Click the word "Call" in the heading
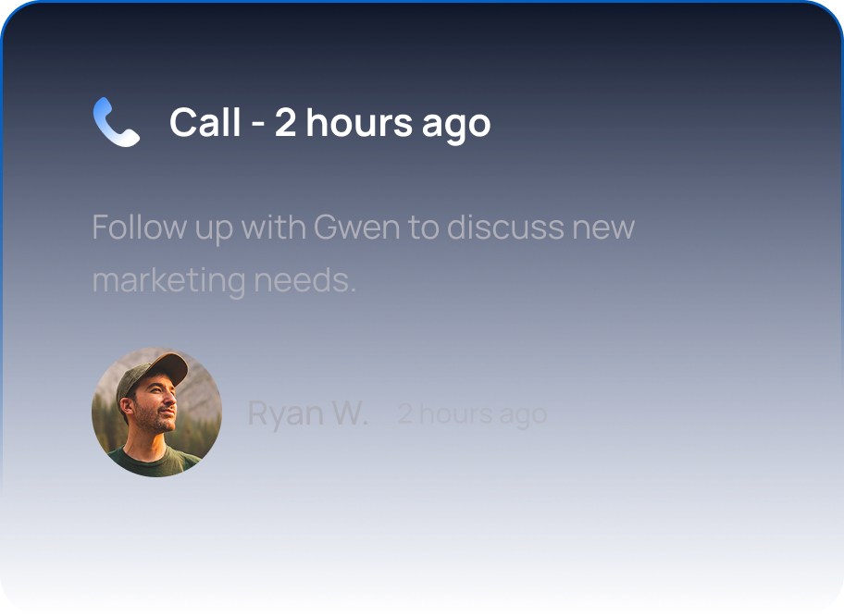 click(205, 122)
